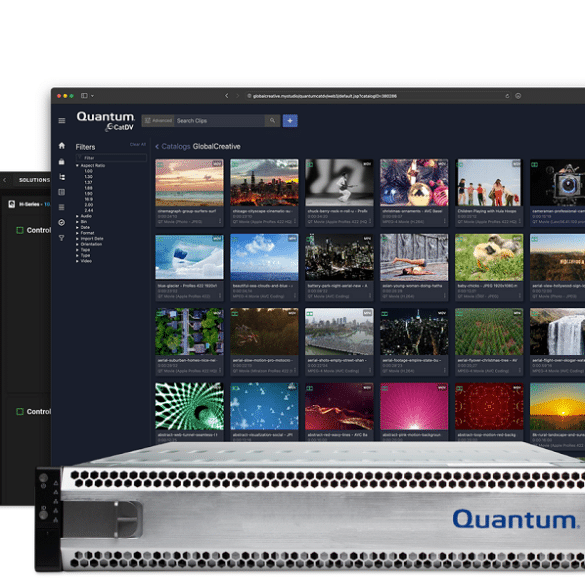The image size is (585, 585).
Task: Open the kebab menu on aerial-footage-empire-state clip
Action: 445,370
